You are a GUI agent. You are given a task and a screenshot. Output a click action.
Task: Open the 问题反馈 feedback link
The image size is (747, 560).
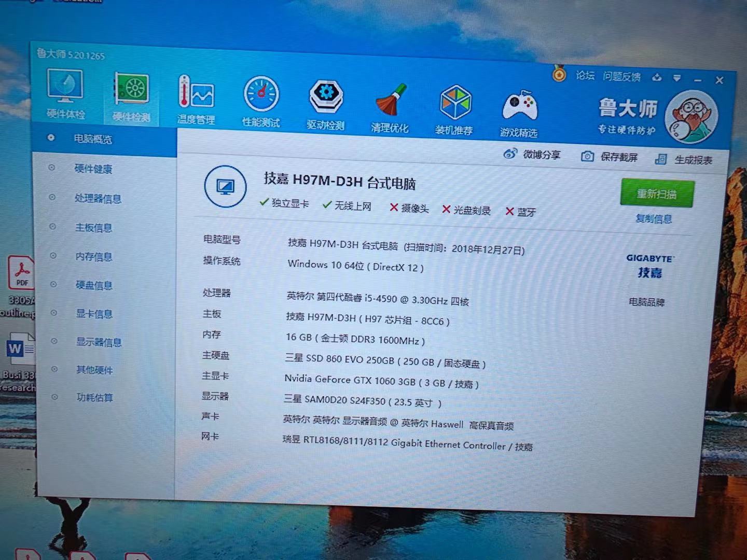pos(621,77)
